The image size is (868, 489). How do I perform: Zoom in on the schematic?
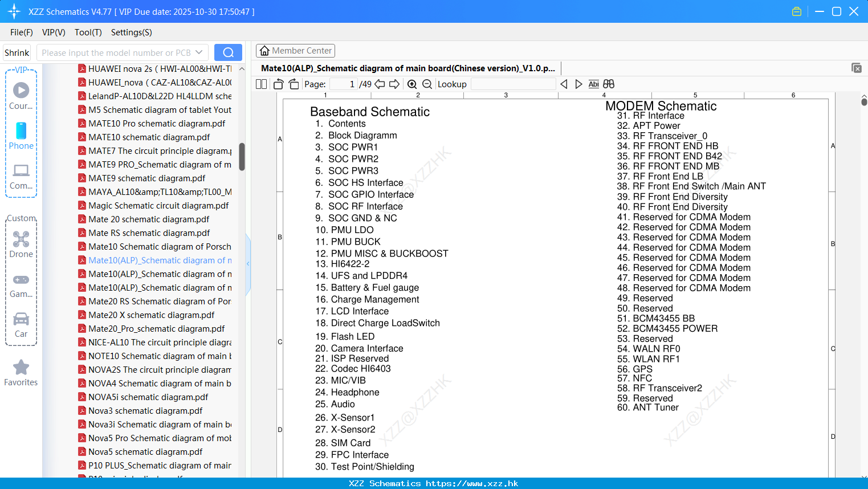tap(412, 84)
